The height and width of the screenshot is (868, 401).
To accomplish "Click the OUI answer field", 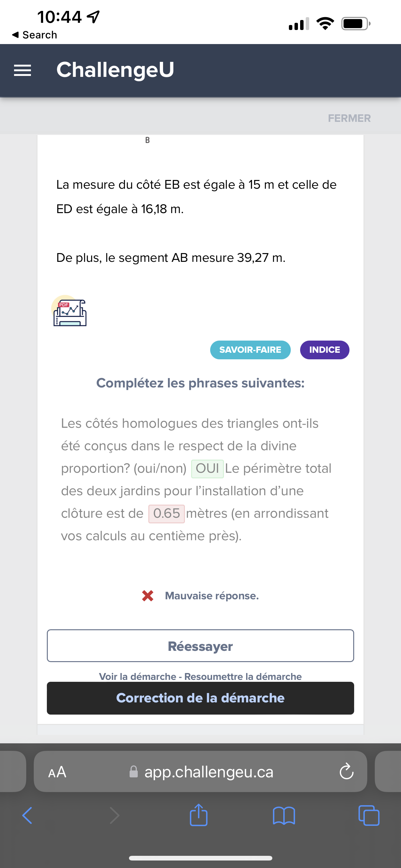I will (207, 469).
